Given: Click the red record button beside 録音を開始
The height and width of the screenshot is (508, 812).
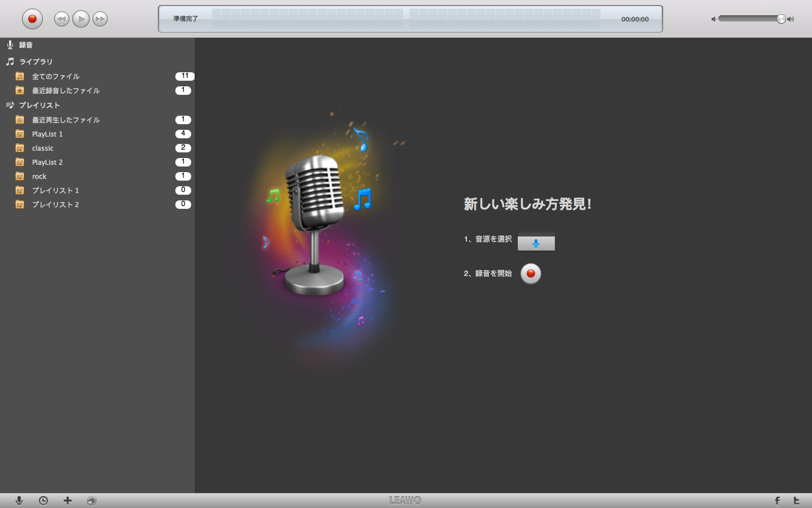Looking at the screenshot, I should (x=531, y=274).
